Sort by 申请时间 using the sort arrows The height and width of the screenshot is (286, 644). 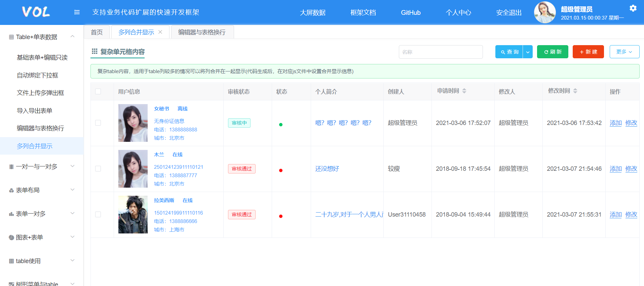click(464, 91)
